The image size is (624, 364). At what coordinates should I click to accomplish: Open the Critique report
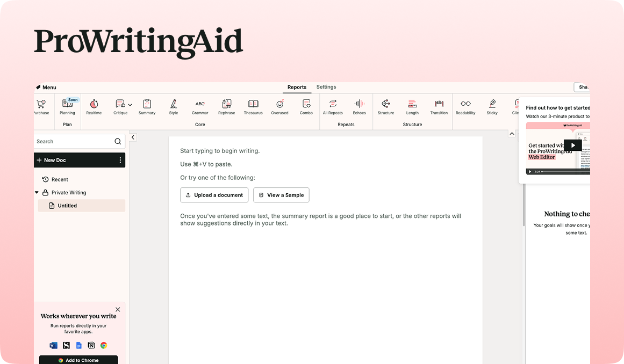pos(120,107)
